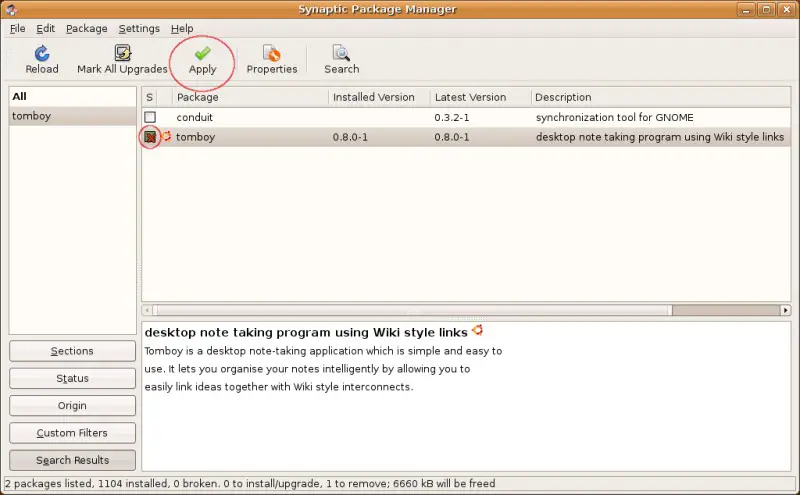This screenshot has width=800, height=495.
Task: Switch to the Origin filter
Action: point(72,406)
